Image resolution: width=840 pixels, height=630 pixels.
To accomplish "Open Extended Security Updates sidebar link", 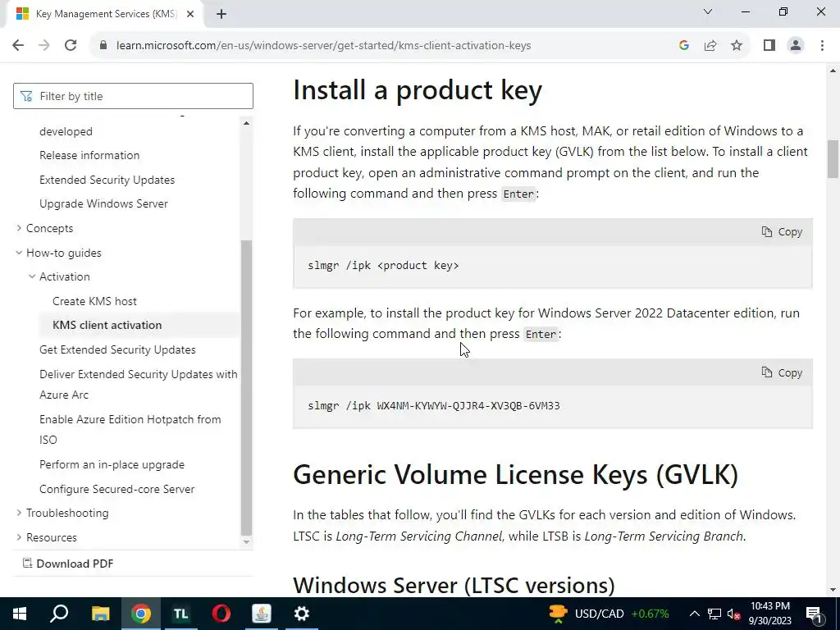I will (107, 180).
